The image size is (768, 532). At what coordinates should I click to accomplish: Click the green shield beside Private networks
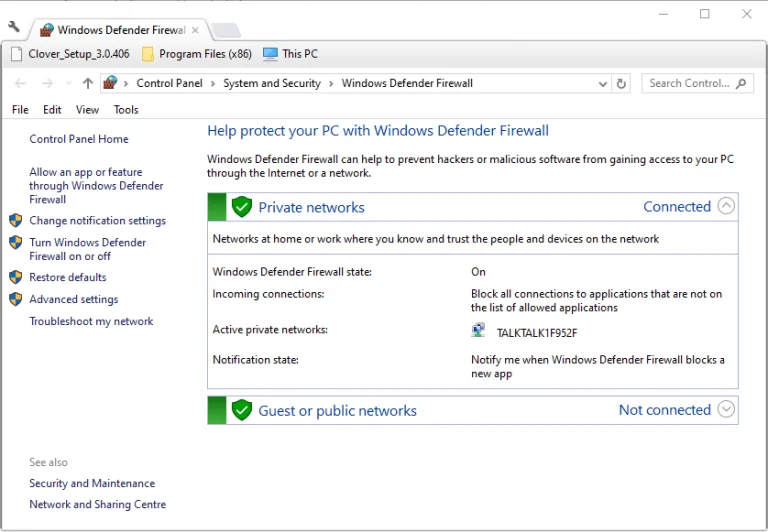coord(241,207)
